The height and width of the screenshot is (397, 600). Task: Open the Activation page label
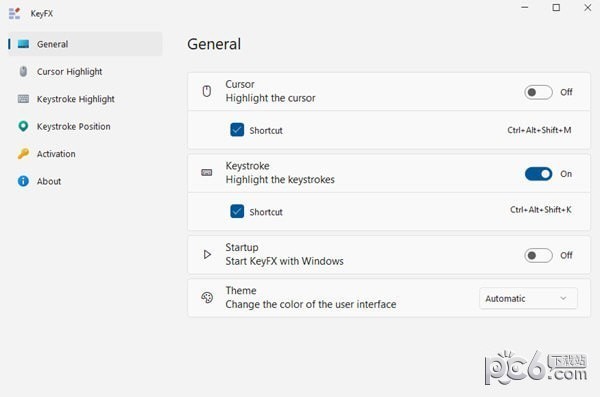[56, 154]
